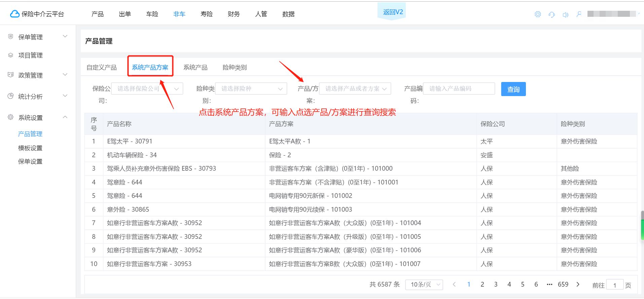644x299 pixels.
Task: Open the 保险公司 select dropdown
Action: [147, 89]
